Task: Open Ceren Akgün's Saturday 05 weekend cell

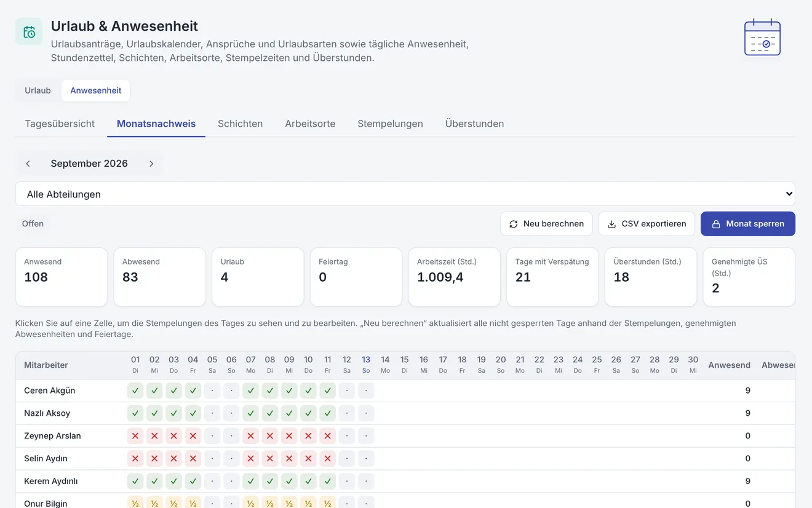Action: (x=212, y=391)
